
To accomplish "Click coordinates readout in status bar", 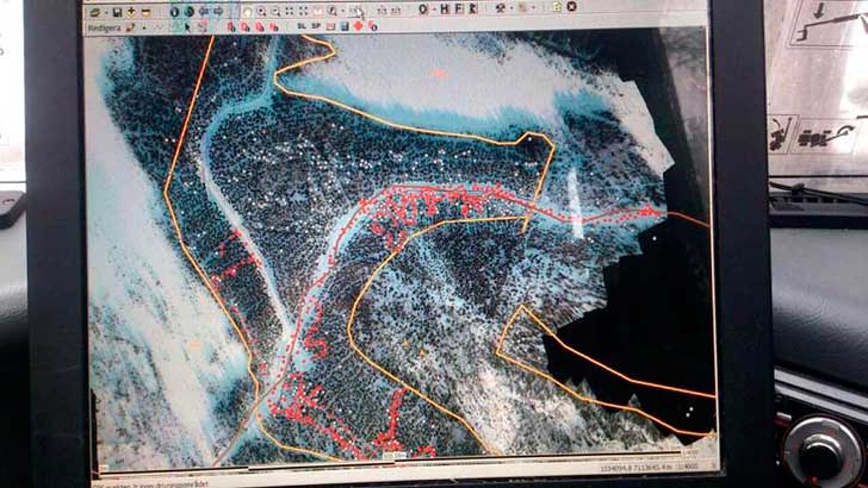I will click(x=636, y=468).
